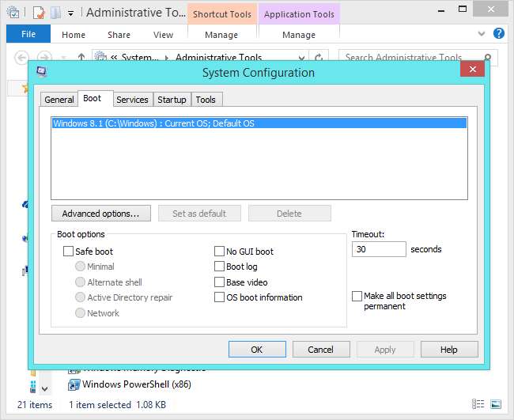Image resolution: width=514 pixels, height=420 pixels.
Task: Click the Explorer Help question mark icon
Action: point(499,33)
